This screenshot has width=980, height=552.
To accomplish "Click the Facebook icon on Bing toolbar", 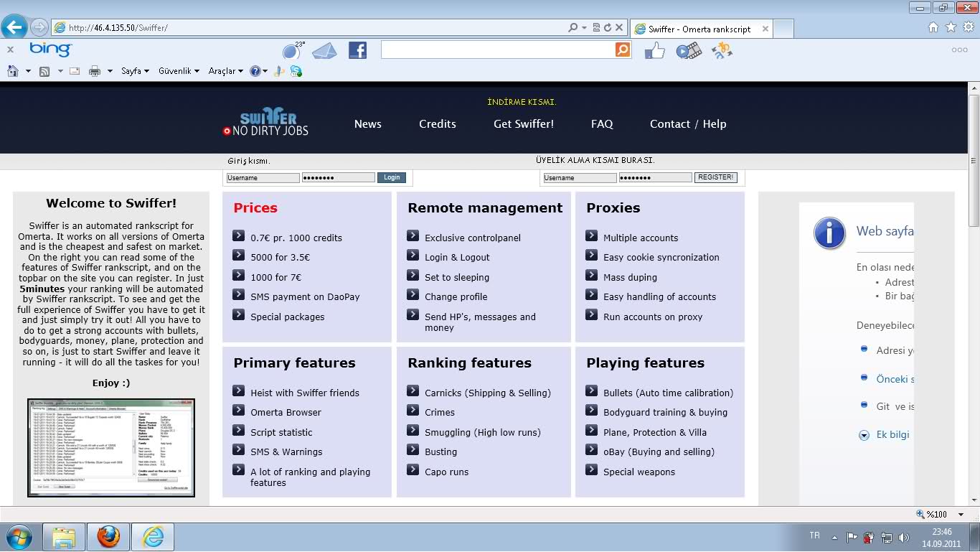I will [x=357, y=50].
